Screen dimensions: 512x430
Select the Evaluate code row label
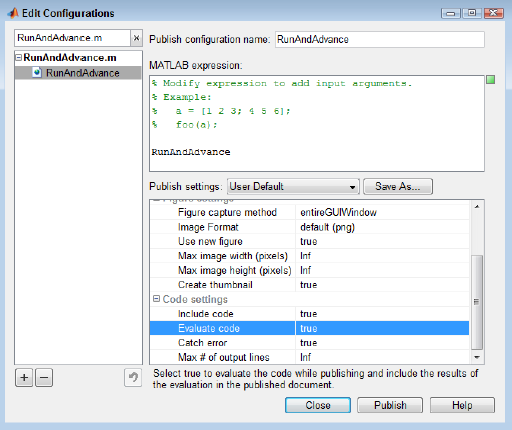[x=209, y=328]
